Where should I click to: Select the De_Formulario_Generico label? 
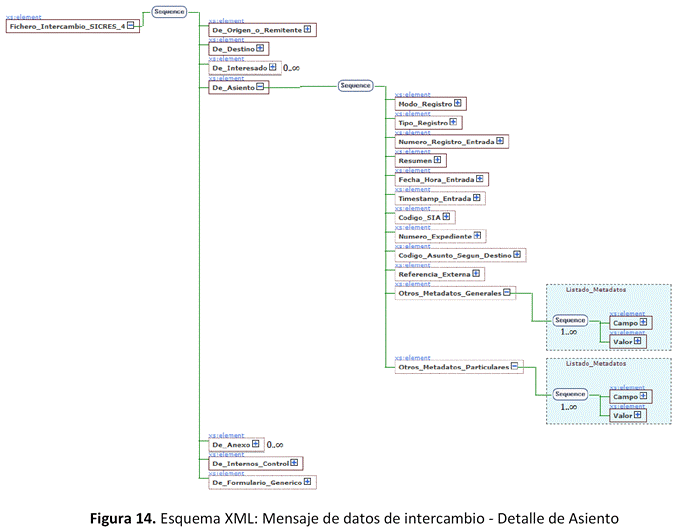(257, 483)
